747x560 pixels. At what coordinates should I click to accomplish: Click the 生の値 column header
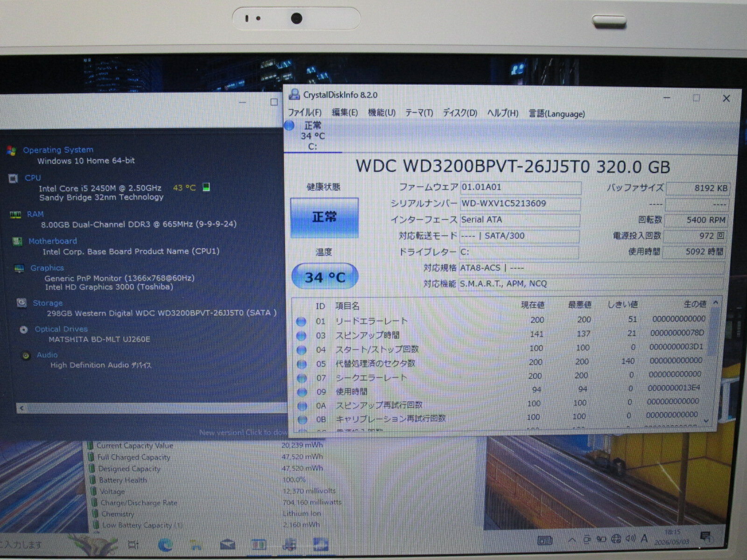coord(695,304)
